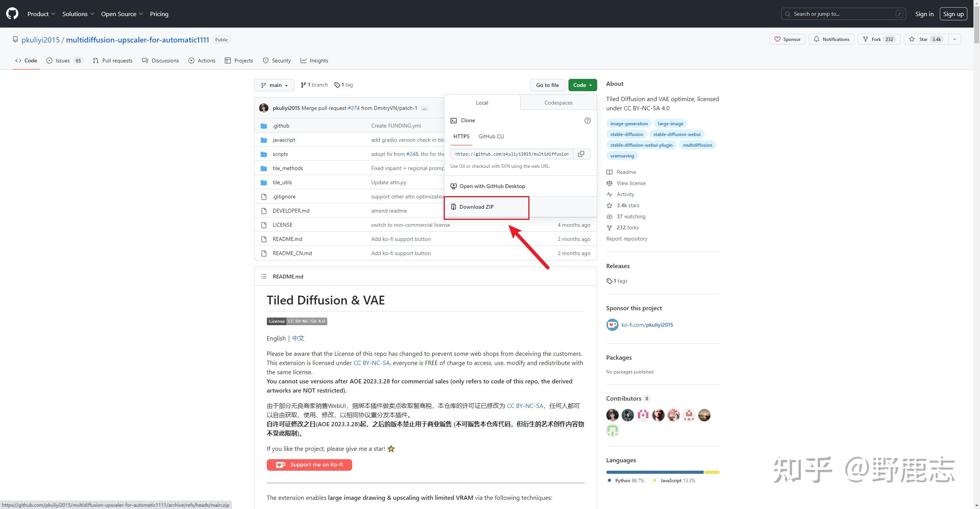Expand the Product navigation menu
Viewport: 980px width, 509px height.
coord(41,14)
